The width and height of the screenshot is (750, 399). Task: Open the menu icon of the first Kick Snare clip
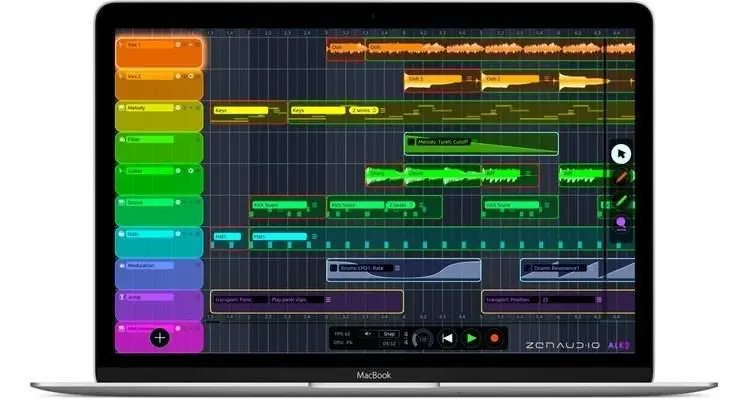(x=314, y=205)
